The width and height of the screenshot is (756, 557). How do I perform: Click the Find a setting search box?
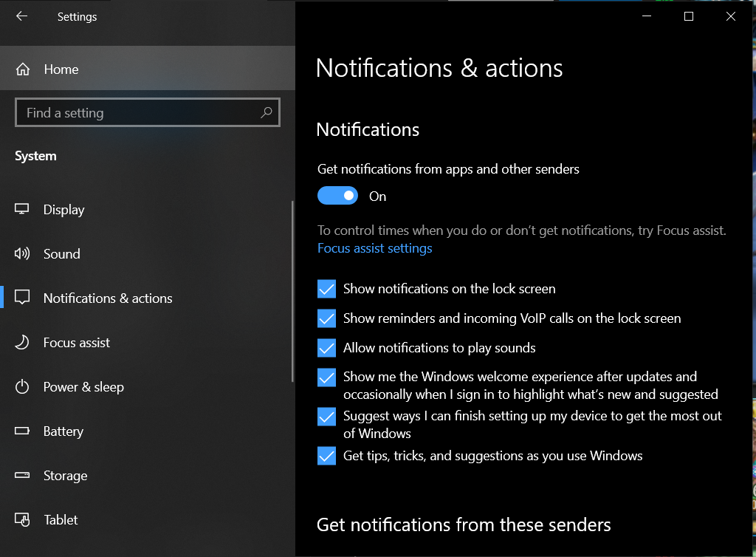point(140,113)
